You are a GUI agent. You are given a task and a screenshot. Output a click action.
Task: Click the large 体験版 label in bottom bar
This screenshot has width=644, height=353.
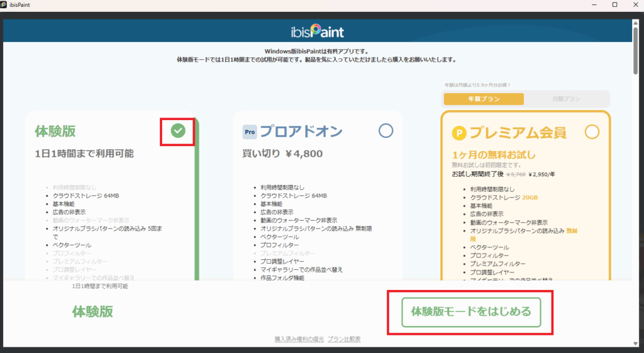pyautogui.click(x=92, y=312)
